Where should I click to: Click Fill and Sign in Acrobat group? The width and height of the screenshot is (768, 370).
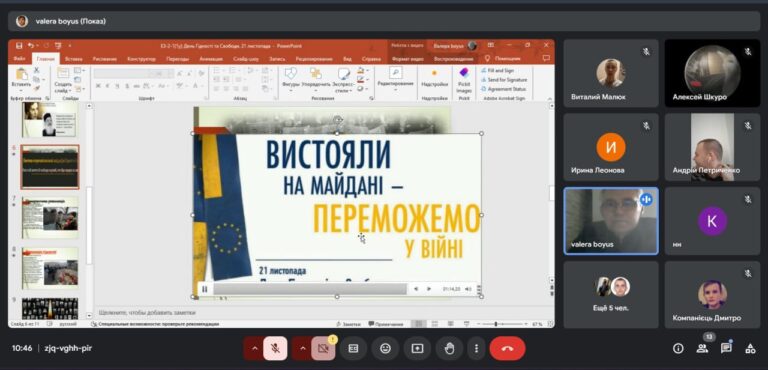click(499, 71)
